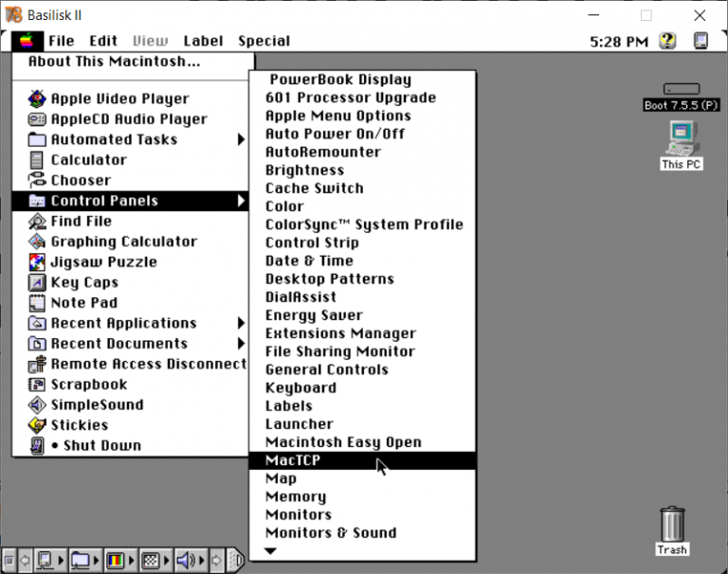Open the Chooser
Viewport: 728px width, 574px height.
pyautogui.click(x=130, y=181)
